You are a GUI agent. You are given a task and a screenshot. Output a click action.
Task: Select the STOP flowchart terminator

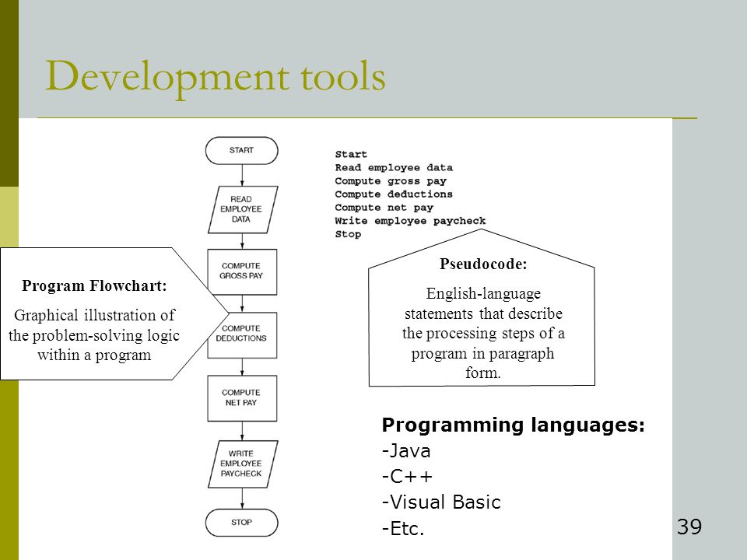tap(241, 523)
